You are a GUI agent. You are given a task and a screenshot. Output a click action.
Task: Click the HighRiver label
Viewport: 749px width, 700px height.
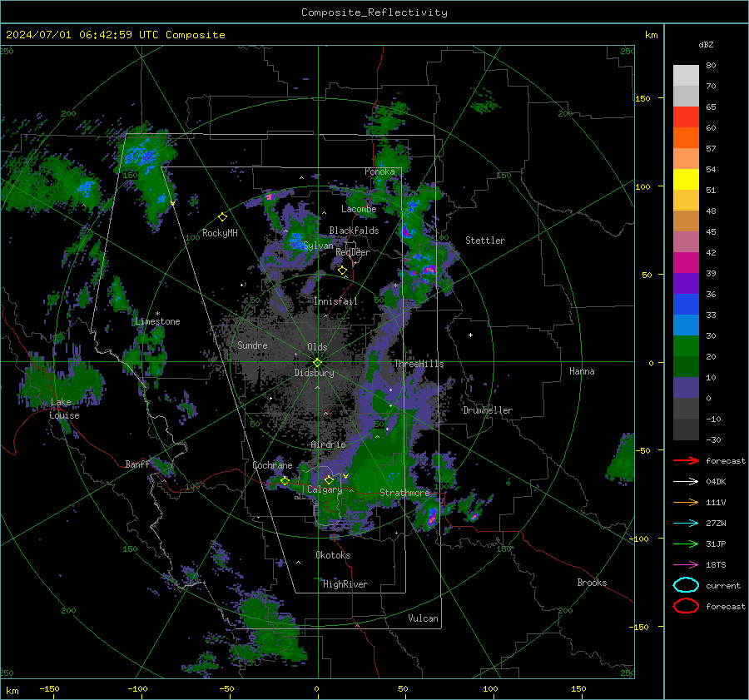coord(345,584)
